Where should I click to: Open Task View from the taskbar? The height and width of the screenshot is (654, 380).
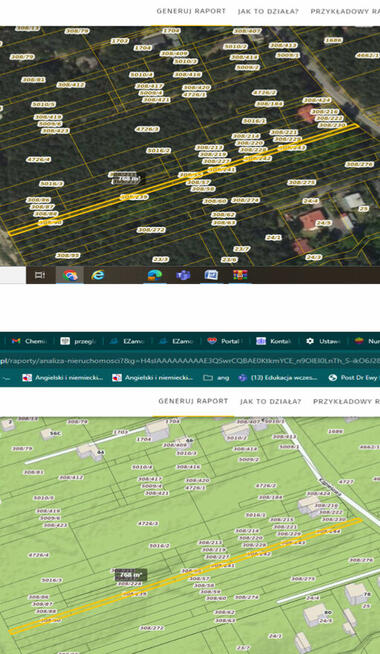pos(40,275)
